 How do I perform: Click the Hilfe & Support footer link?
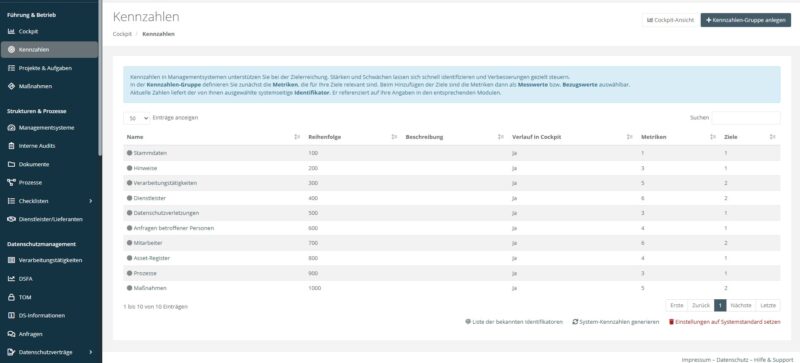[x=773, y=359]
